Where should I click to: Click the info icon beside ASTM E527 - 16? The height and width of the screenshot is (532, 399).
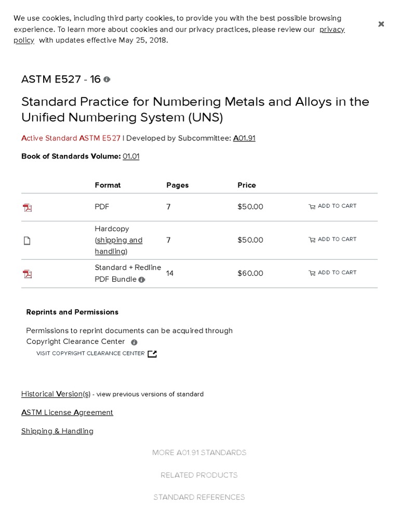107,79
